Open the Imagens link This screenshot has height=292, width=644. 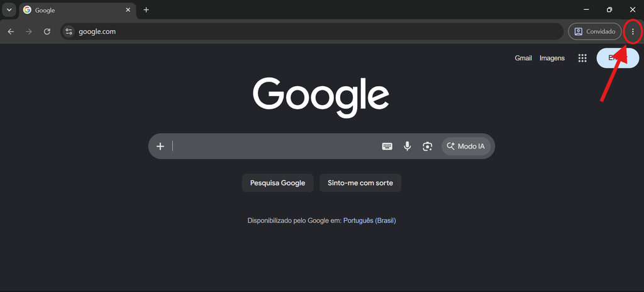point(552,58)
